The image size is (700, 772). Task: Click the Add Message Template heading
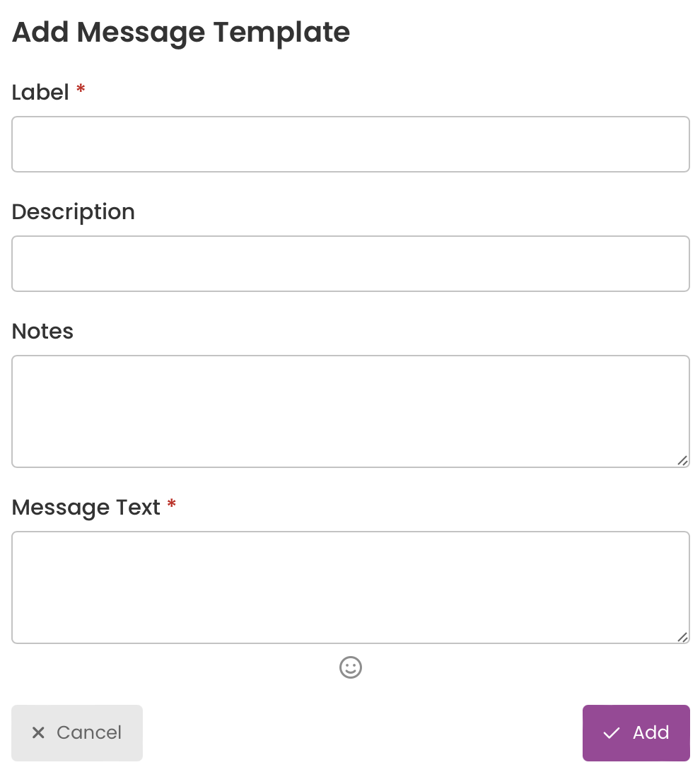coord(181,33)
